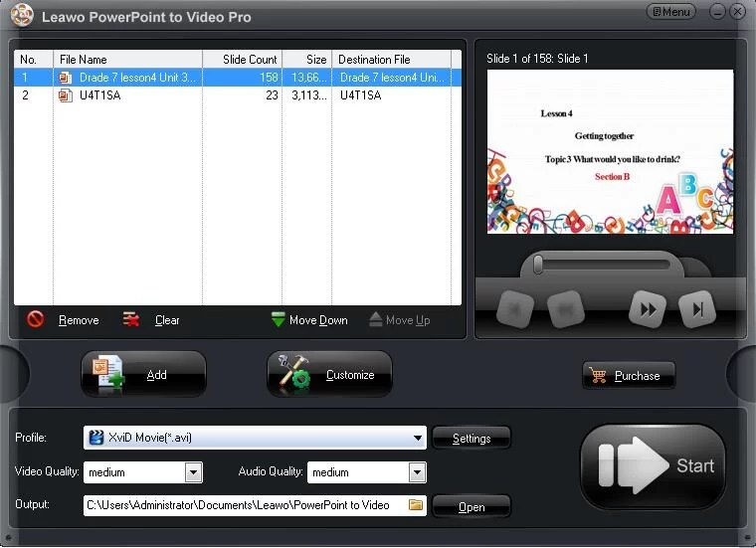This screenshot has width=756, height=548.
Task: Expand the Video Quality dropdown arrow
Action: [x=193, y=472]
